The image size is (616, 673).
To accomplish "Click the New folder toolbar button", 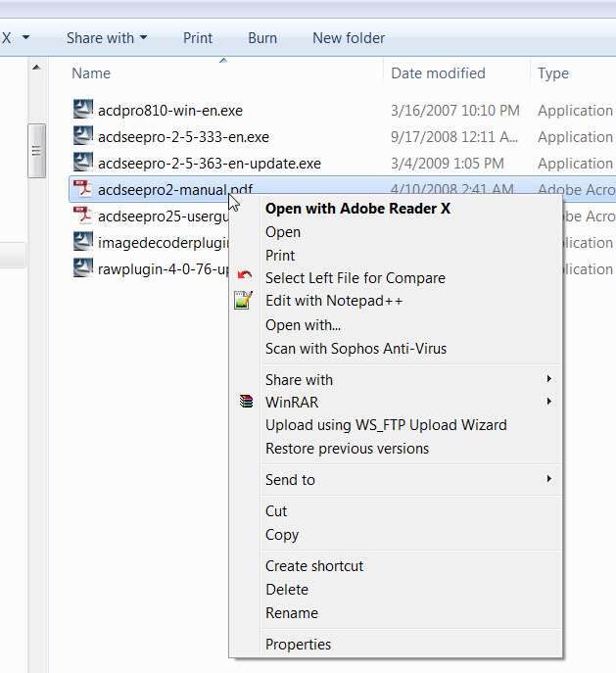I will pyautogui.click(x=349, y=38).
